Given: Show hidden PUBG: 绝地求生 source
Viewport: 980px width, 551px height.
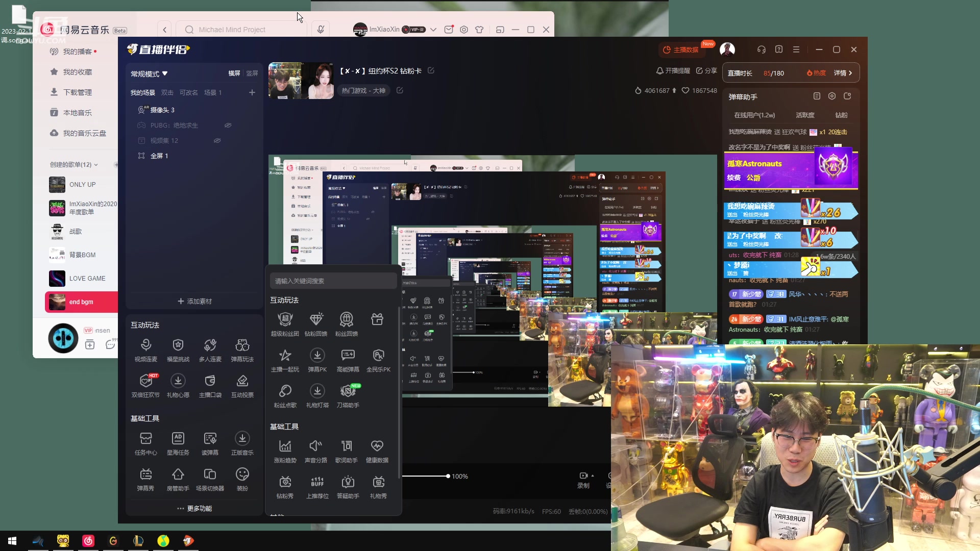Looking at the screenshot, I should 228,126.
